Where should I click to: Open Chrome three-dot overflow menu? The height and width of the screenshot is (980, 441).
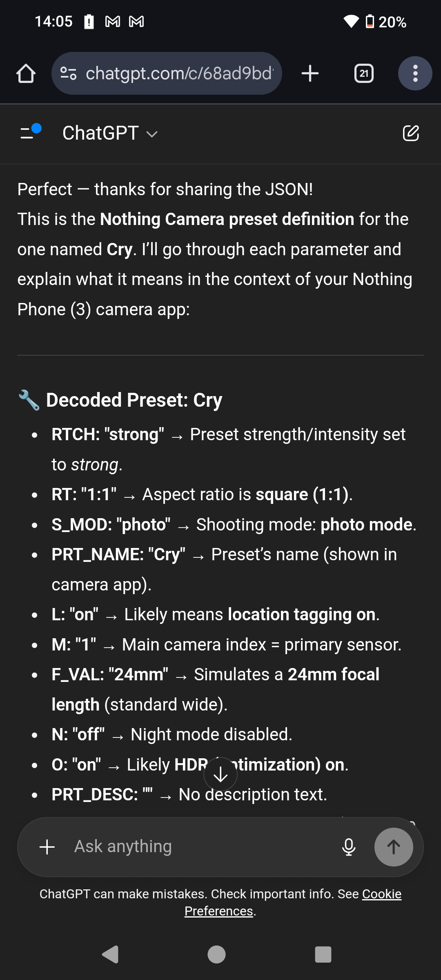pos(415,73)
